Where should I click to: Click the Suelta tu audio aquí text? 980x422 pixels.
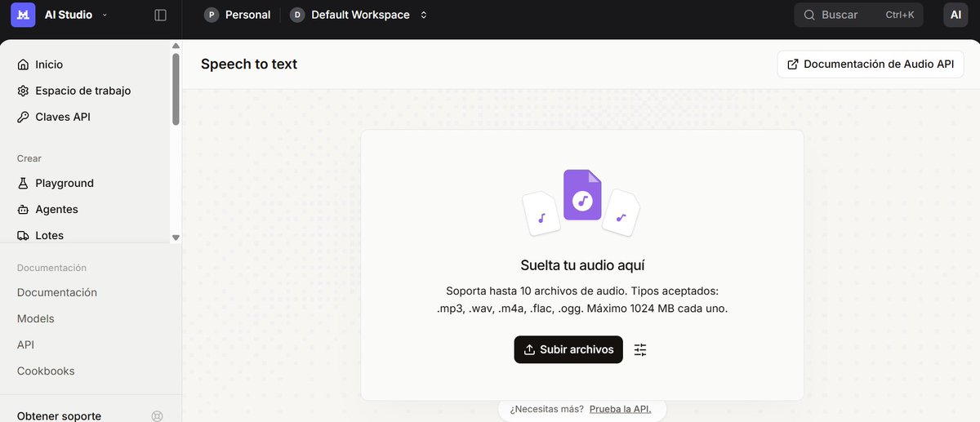[x=582, y=265]
